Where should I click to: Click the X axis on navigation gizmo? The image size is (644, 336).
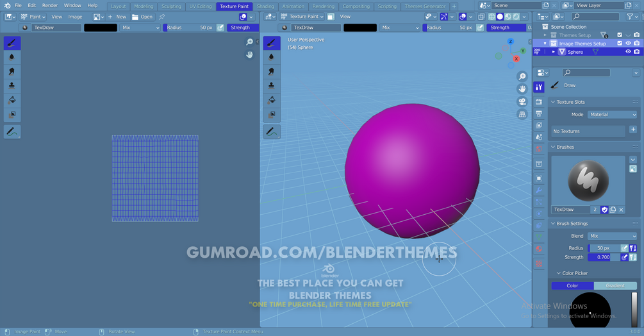click(x=516, y=59)
